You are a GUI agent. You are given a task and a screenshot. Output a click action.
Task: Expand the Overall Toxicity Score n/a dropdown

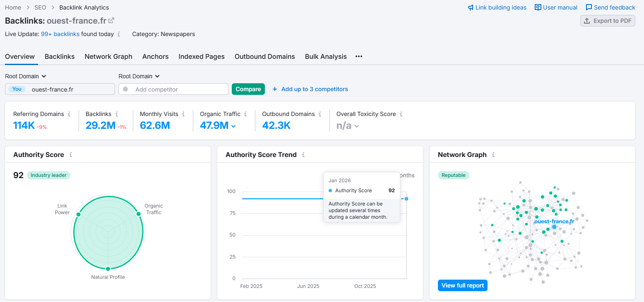(x=356, y=126)
